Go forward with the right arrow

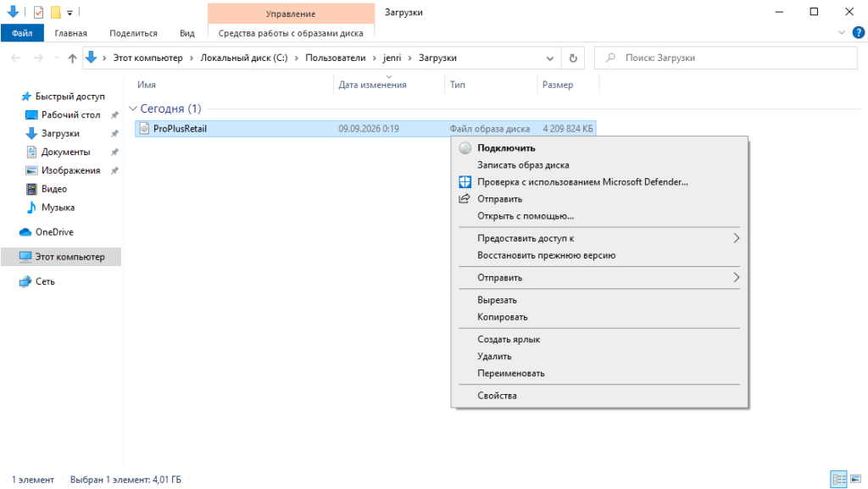click(x=37, y=58)
